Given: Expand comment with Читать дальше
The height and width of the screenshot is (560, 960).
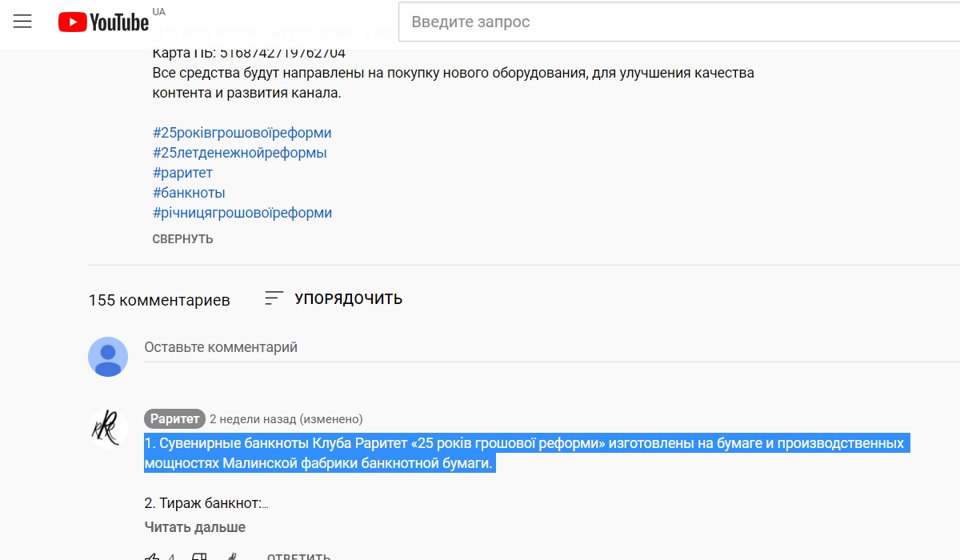Looking at the screenshot, I should click(194, 527).
